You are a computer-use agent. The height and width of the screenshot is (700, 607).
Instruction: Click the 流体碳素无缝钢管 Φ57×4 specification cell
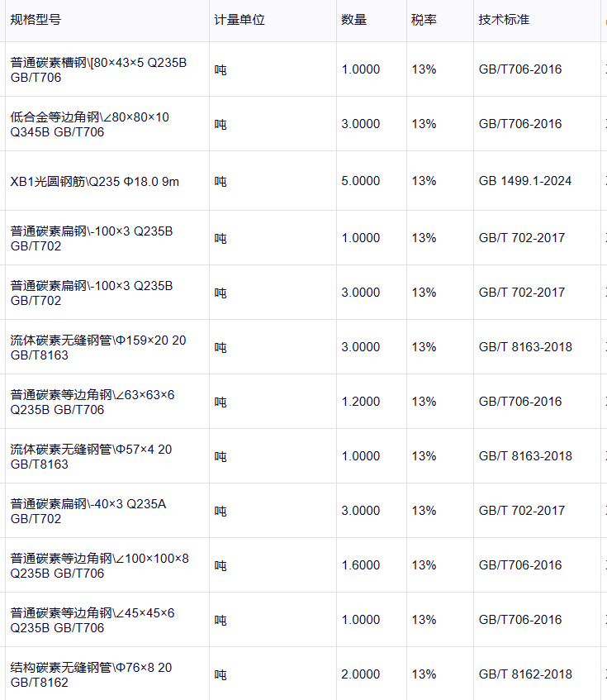[92, 457]
